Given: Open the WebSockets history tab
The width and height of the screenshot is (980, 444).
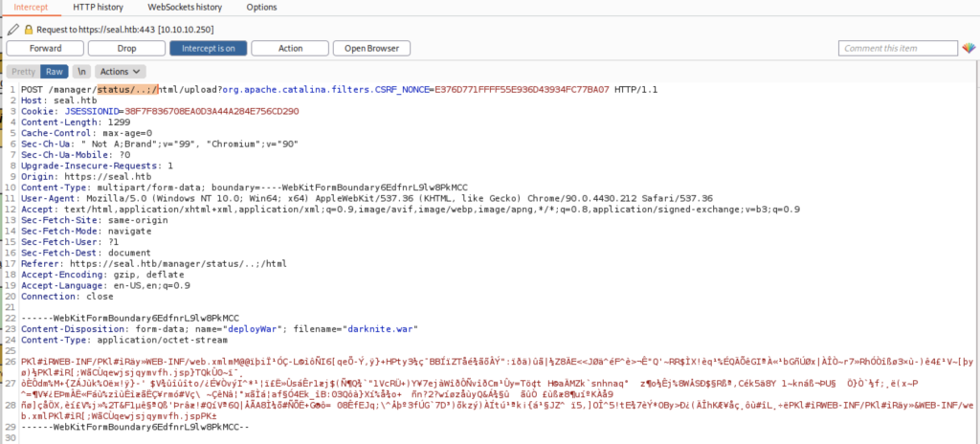Looking at the screenshot, I should (x=185, y=8).
